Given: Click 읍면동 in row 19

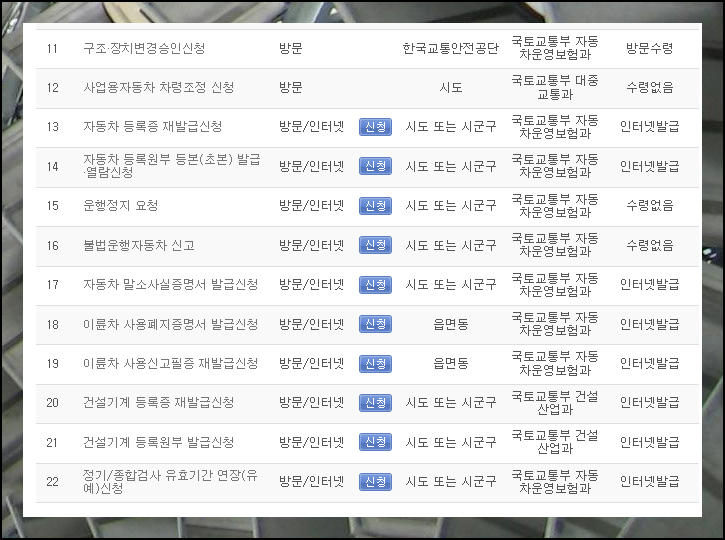Looking at the screenshot, I should tap(451, 364).
